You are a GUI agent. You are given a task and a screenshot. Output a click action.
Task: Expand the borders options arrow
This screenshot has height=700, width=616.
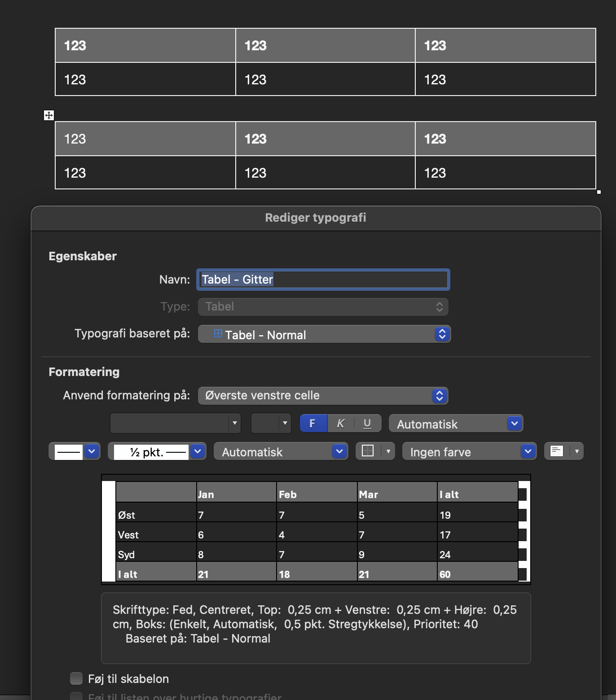[388, 451]
